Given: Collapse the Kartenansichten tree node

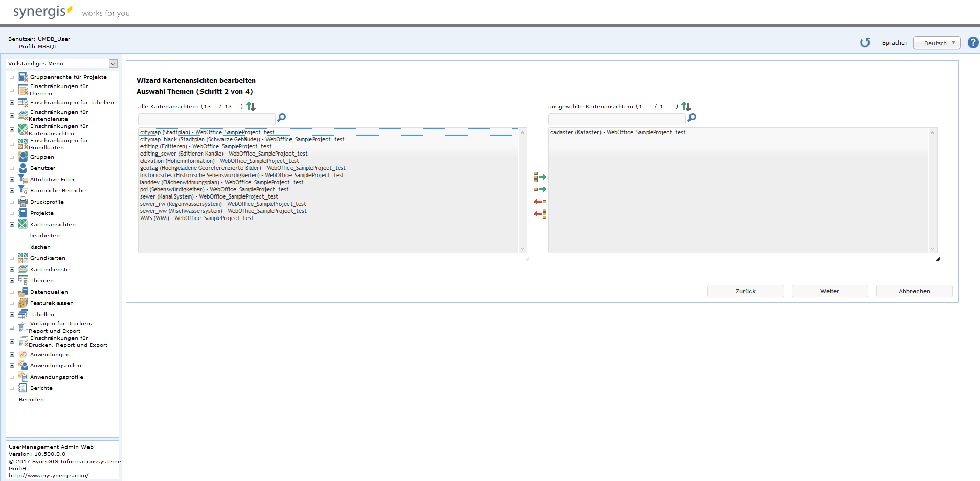Looking at the screenshot, I should [x=12, y=224].
